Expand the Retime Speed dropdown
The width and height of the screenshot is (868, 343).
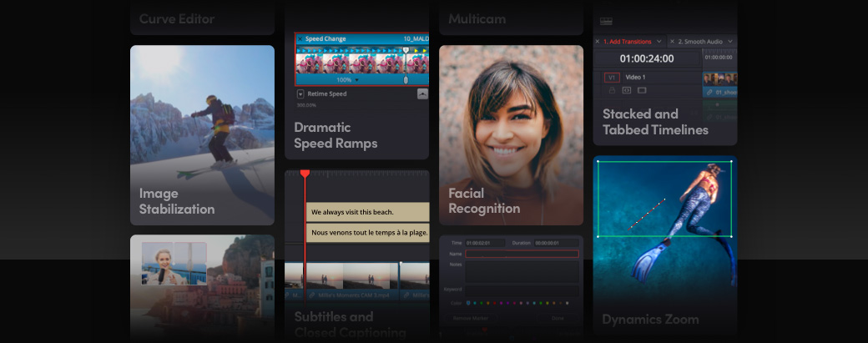click(300, 94)
